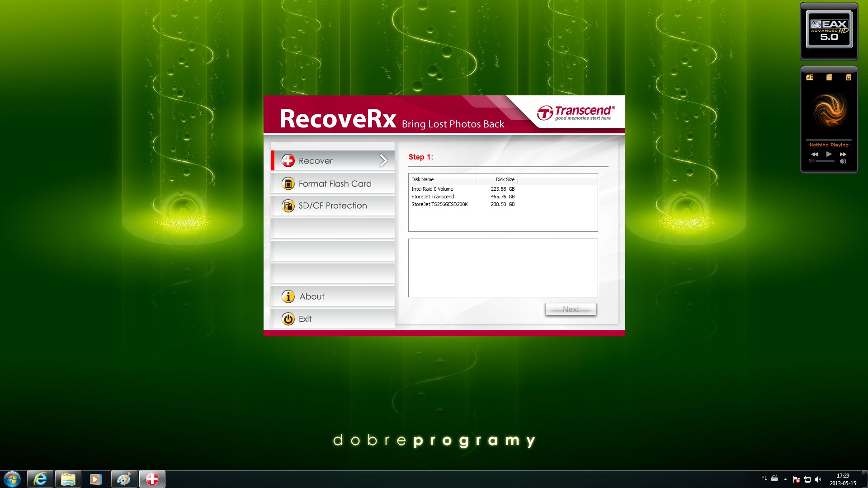Click the media gadget seek bar
The image size is (868, 488).
(829, 140)
